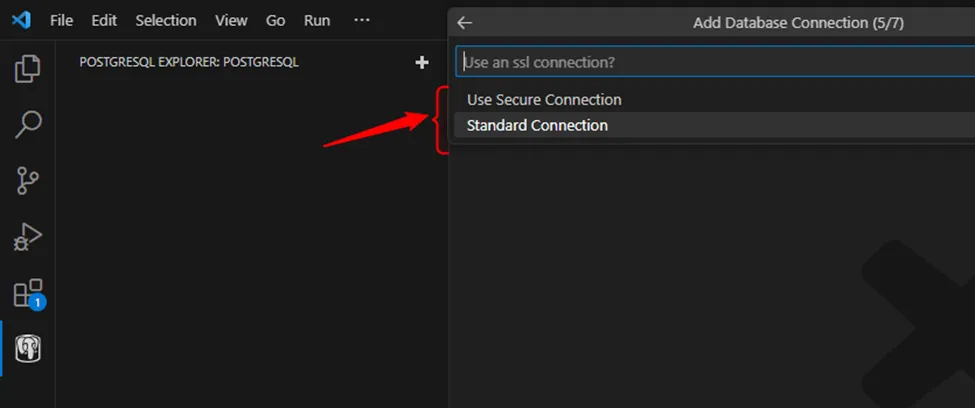
Task: Open the View menu
Action: [x=231, y=20]
